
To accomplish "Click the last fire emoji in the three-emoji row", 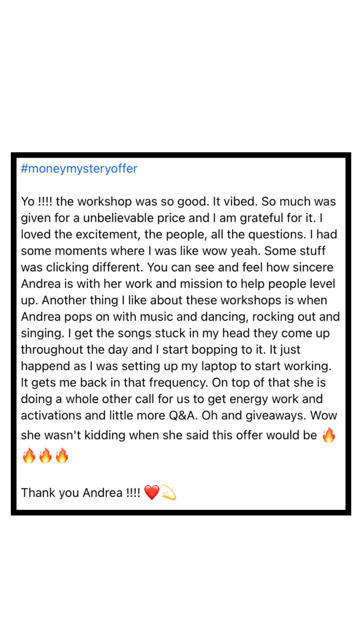I will coord(62,456).
